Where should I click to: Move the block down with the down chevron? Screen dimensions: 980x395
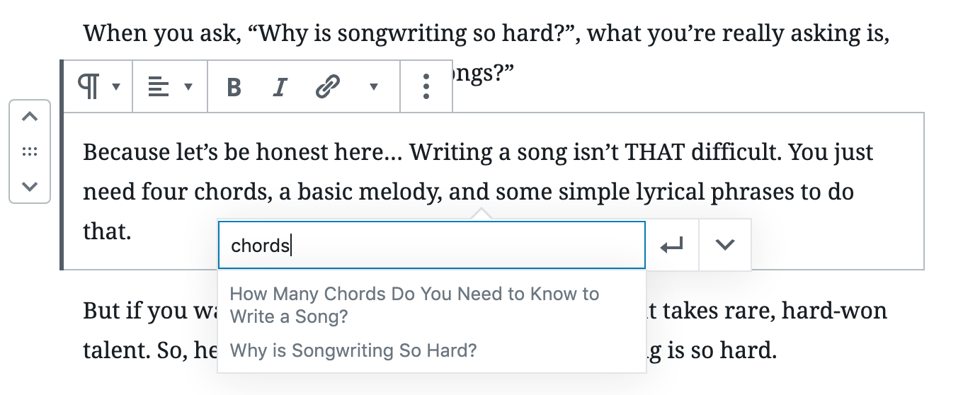point(30,187)
